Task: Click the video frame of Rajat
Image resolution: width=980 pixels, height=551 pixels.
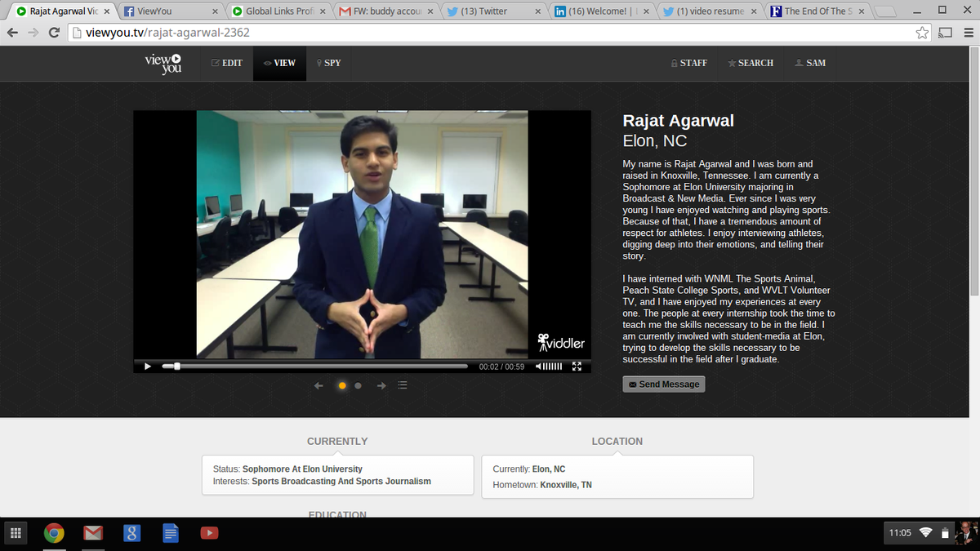Action: (x=362, y=234)
